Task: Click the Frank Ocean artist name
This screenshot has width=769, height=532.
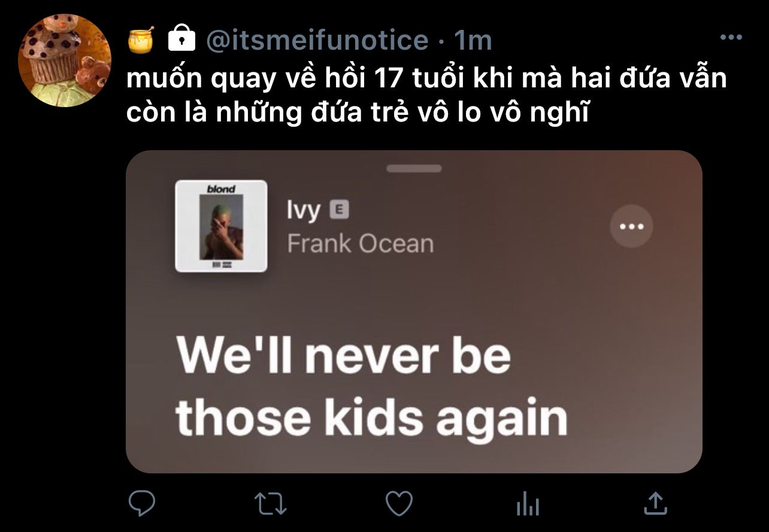Action: pos(360,244)
